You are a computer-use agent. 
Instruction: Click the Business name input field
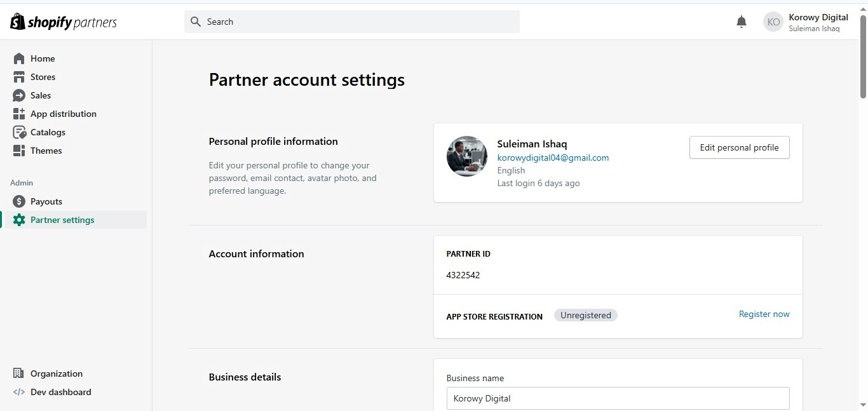pos(618,398)
